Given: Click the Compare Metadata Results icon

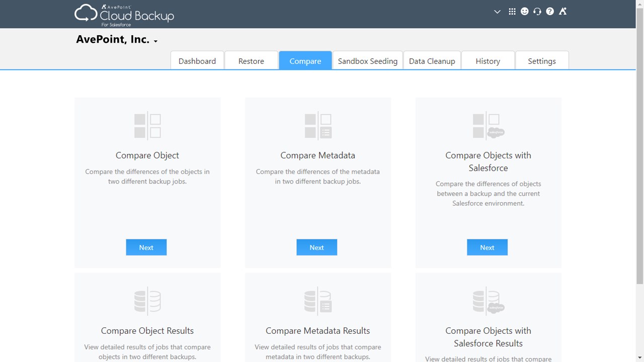Looking at the screenshot, I should point(318,301).
